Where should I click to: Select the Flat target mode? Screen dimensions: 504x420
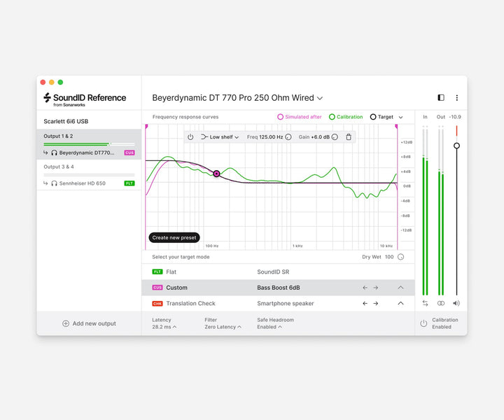point(278,272)
